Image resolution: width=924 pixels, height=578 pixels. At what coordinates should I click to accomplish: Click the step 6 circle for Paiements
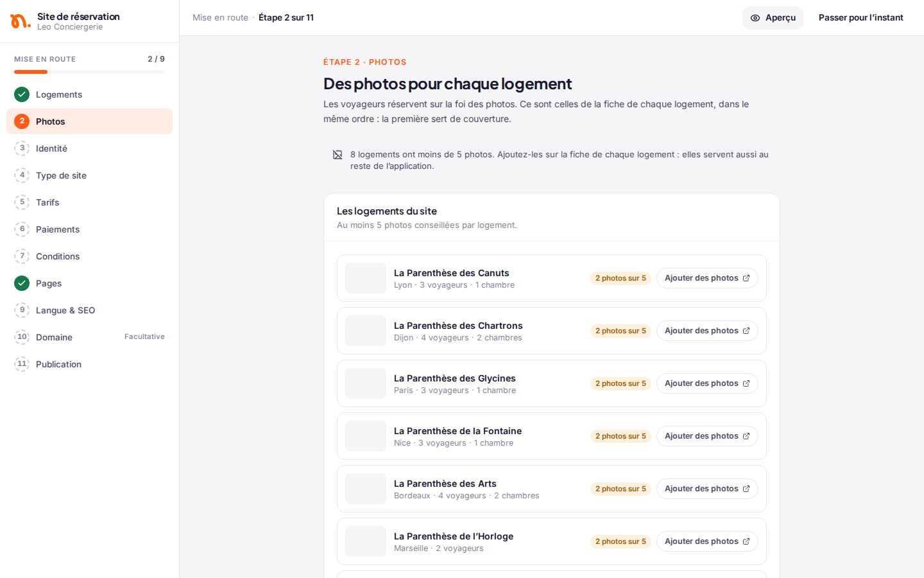click(22, 229)
